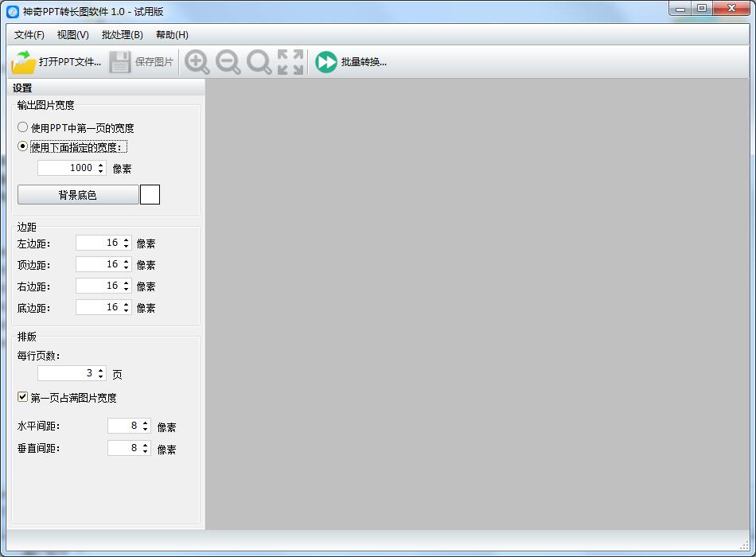This screenshot has height=557, width=756.
Task: Click into the horizontal spacing input field
Action: coord(123,426)
